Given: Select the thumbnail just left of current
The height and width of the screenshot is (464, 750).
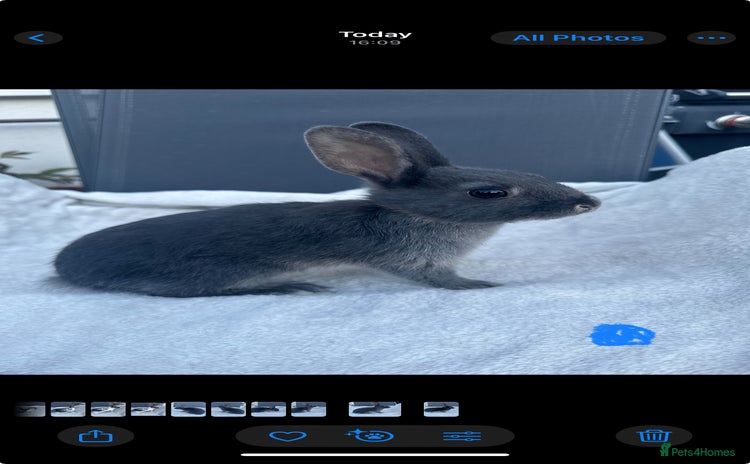Looking at the screenshot, I should tap(308, 409).
